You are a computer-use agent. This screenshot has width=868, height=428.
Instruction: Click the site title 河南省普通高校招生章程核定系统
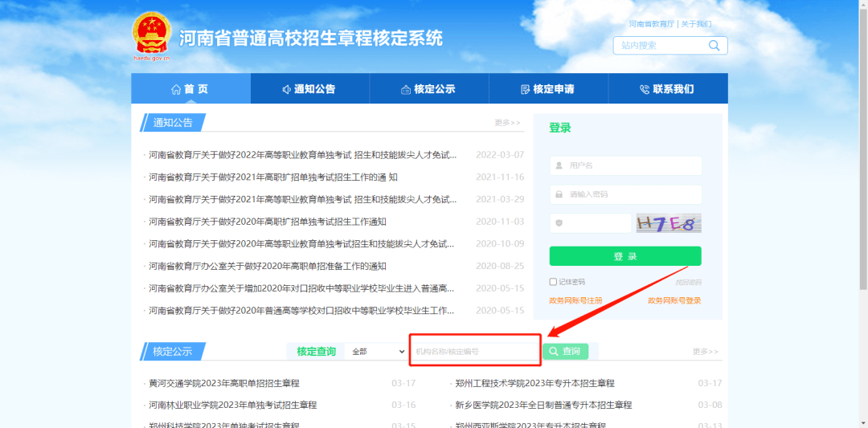point(310,39)
